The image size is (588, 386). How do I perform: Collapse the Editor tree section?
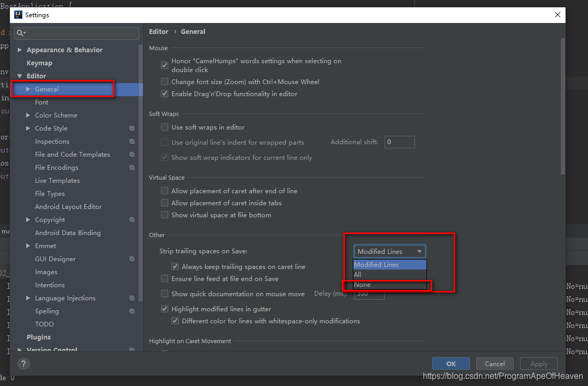(19, 76)
